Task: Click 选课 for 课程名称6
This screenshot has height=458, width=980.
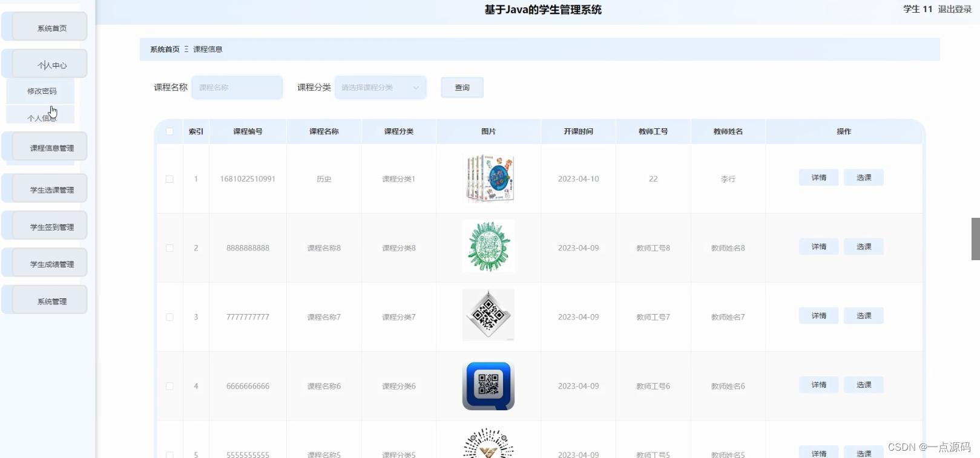Action: (x=864, y=385)
